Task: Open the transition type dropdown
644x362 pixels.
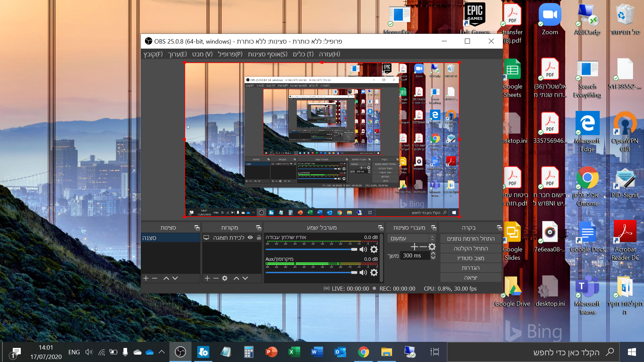Action: point(411,238)
